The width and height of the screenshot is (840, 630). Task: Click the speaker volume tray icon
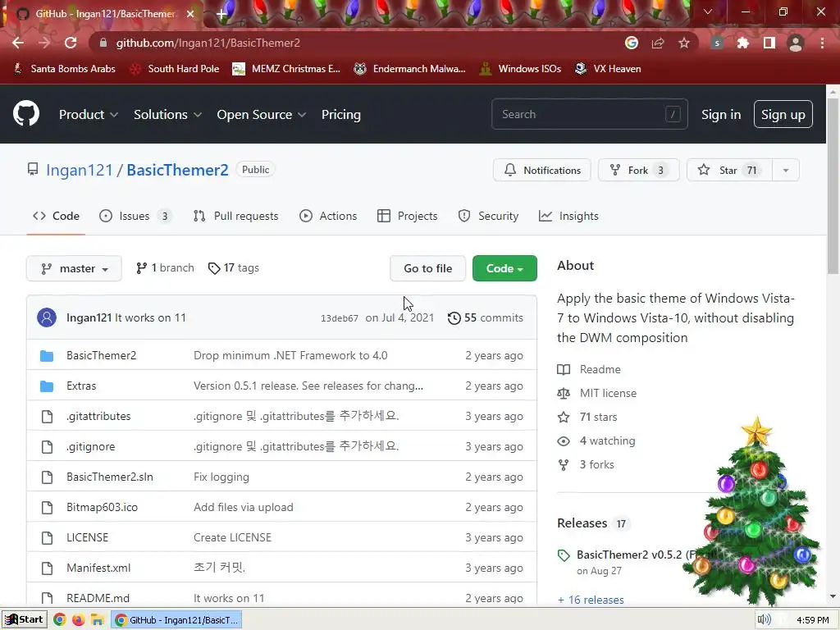click(x=764, y=620)
